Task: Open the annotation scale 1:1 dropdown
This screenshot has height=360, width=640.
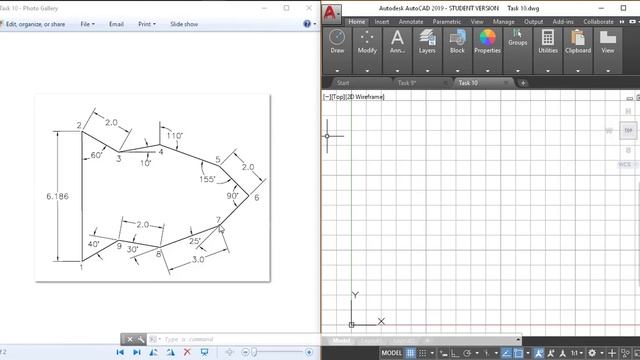Action: 576,353
